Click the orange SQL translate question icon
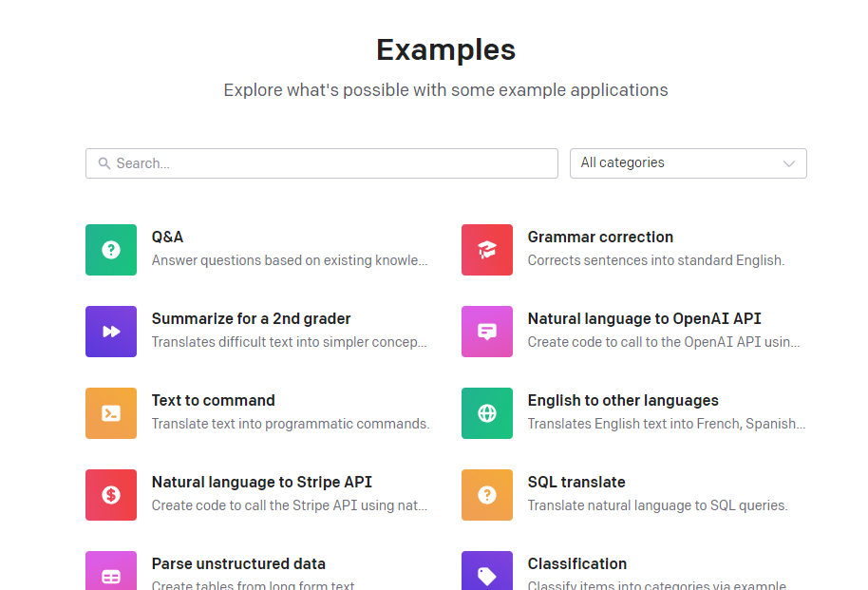Image resolution: width=868 pixels, height=590 pixels. [x=487, y=495]
